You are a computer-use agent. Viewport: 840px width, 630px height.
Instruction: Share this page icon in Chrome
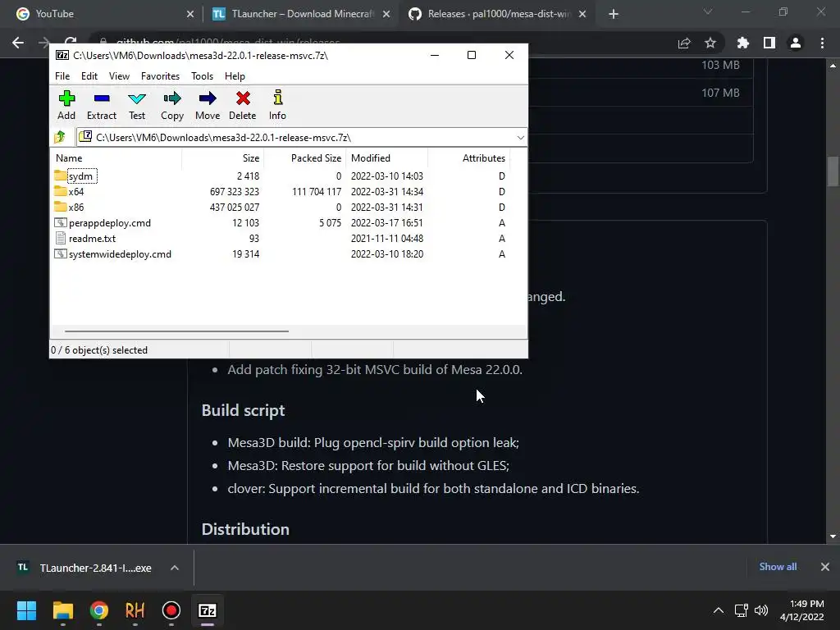tap(684, 43)
